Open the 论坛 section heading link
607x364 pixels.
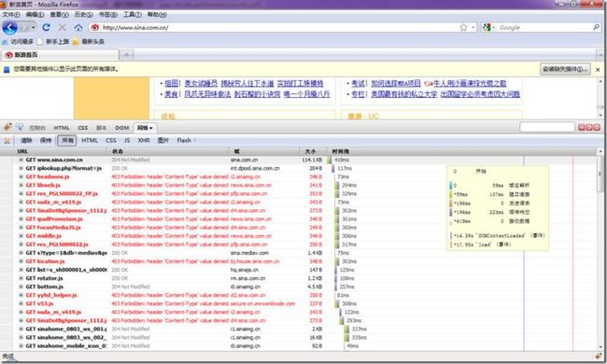(x=168, y=116)
